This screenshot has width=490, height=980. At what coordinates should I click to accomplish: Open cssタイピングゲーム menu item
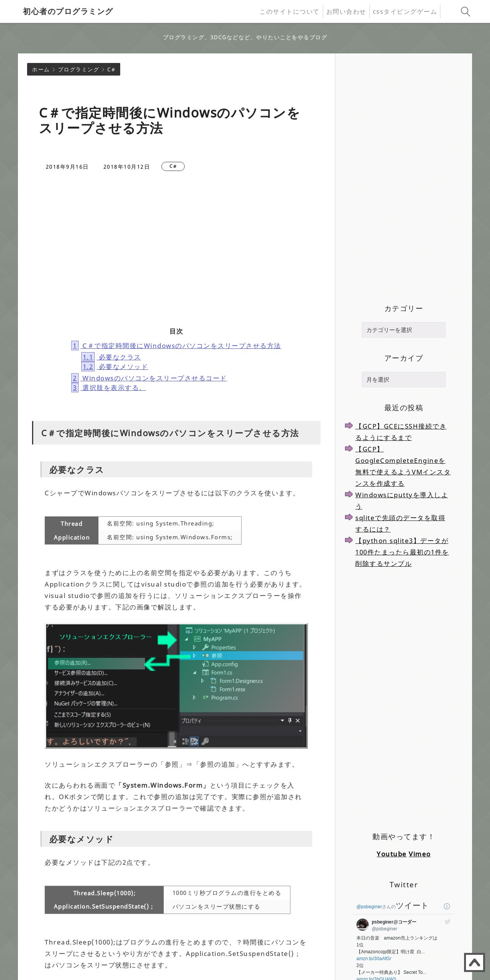pyautogui.click(x=405, y=11)
